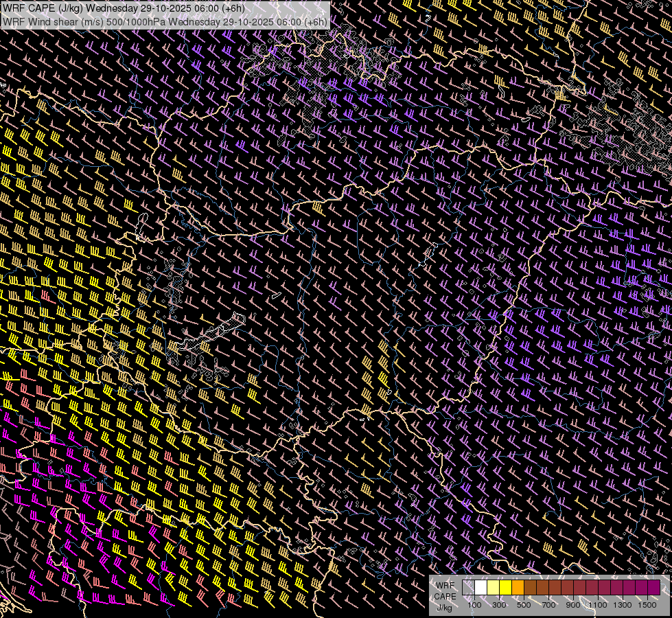Click the transparent first CAPE legend swatch
672x618 pixels.
tap(468, 588)
